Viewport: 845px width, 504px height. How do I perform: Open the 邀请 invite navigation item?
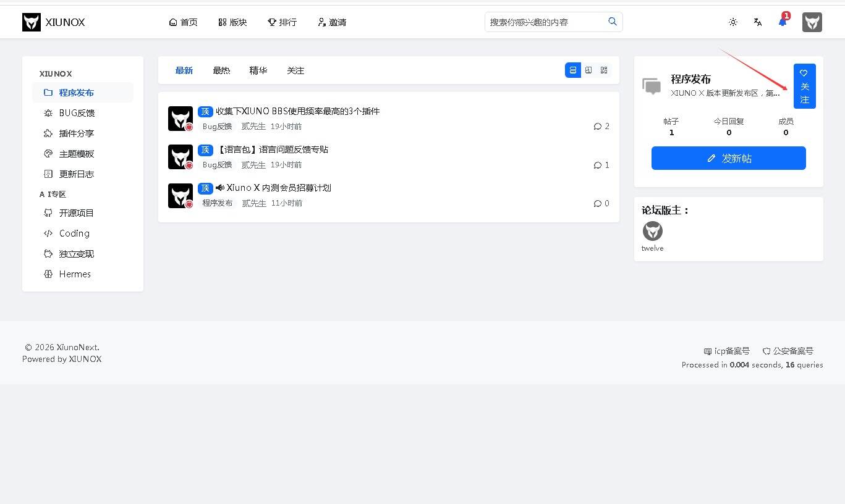(332, 22)
